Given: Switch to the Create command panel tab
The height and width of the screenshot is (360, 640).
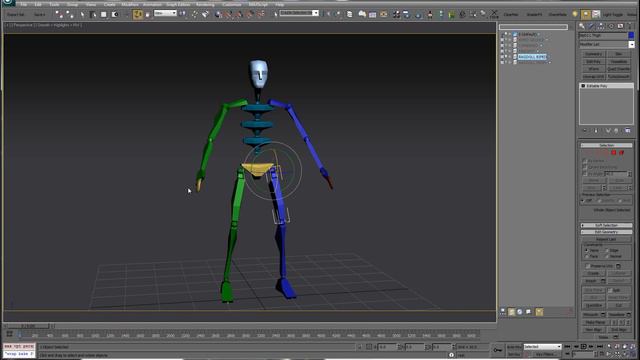Looking at the screenshot, I should point(582,26).
